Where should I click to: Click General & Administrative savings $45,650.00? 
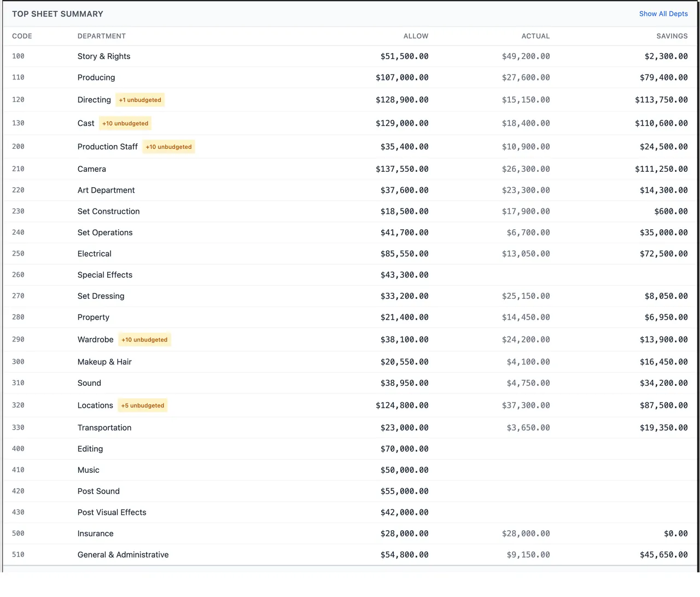(664, 555)
